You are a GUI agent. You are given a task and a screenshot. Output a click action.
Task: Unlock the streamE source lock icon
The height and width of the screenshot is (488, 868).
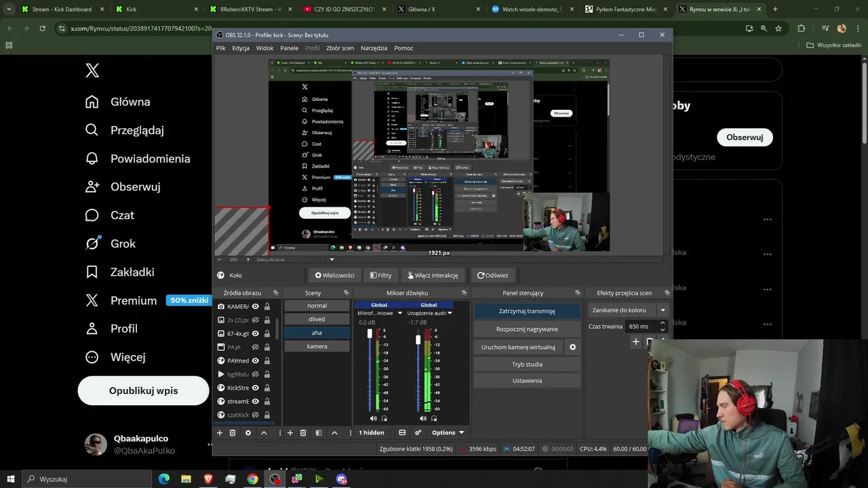coord(267,401)
